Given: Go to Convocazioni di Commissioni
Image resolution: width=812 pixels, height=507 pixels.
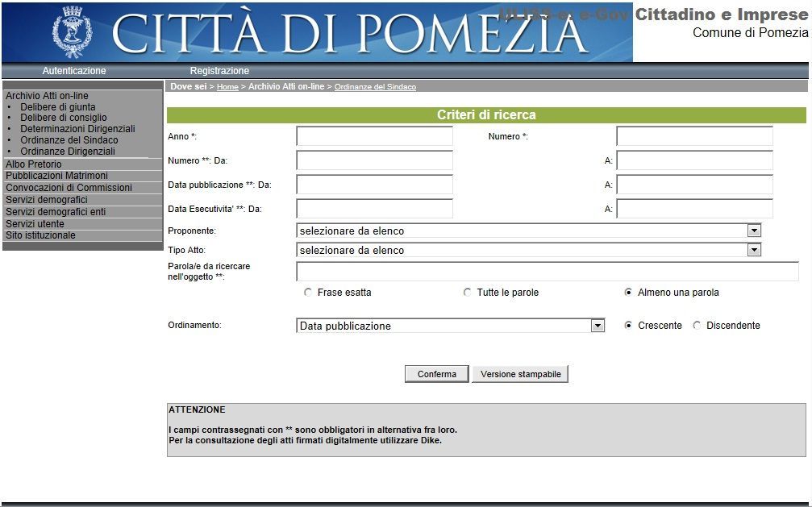Looking at the screenshot, I should (x=69, y=188).
